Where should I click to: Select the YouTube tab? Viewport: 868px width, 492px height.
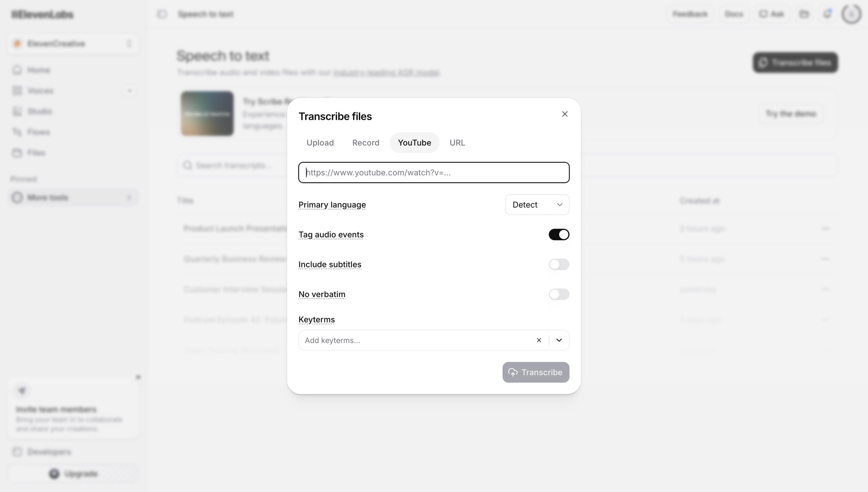pyautogui.click(x=414, y=143)
